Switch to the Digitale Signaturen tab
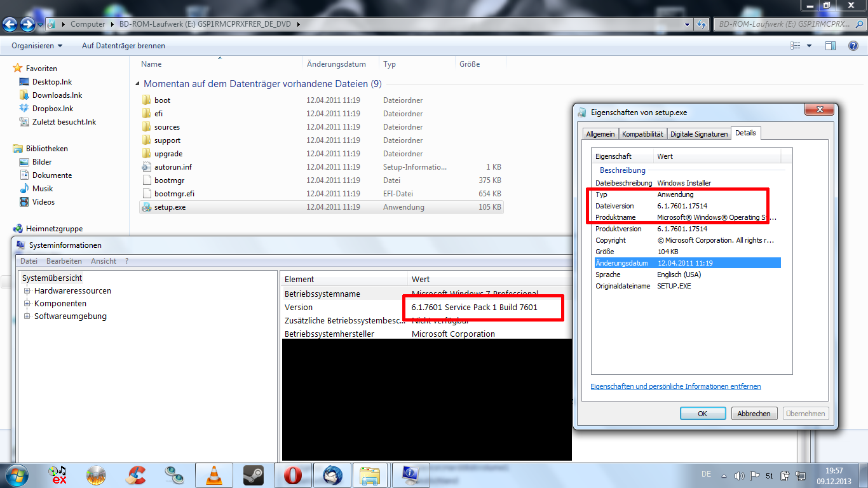This screenshot has width=868, height=488. click(x=699, y=134)
